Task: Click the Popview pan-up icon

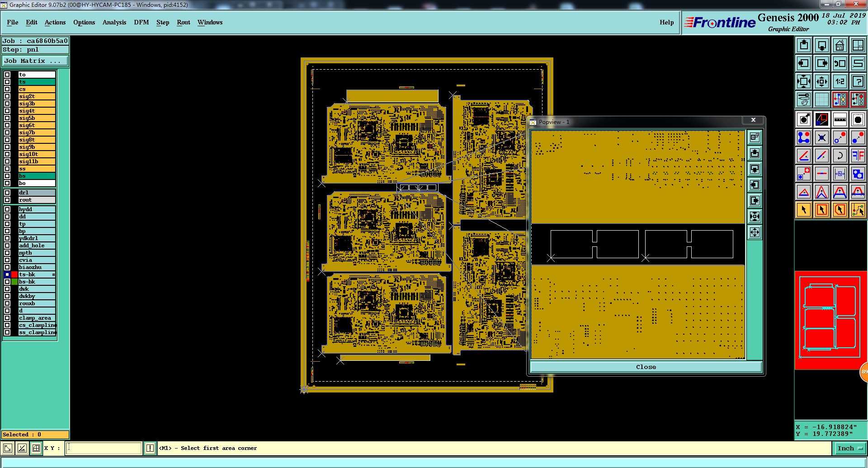Action: click(755, 153)
